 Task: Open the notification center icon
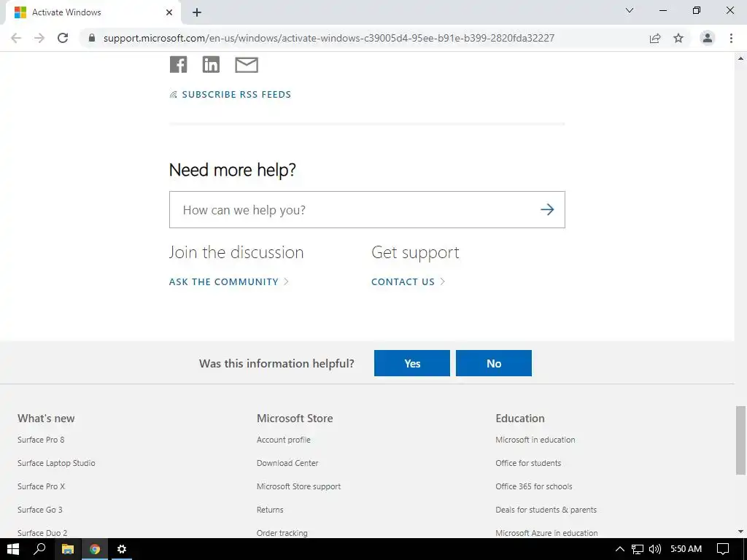coord(723,549)
